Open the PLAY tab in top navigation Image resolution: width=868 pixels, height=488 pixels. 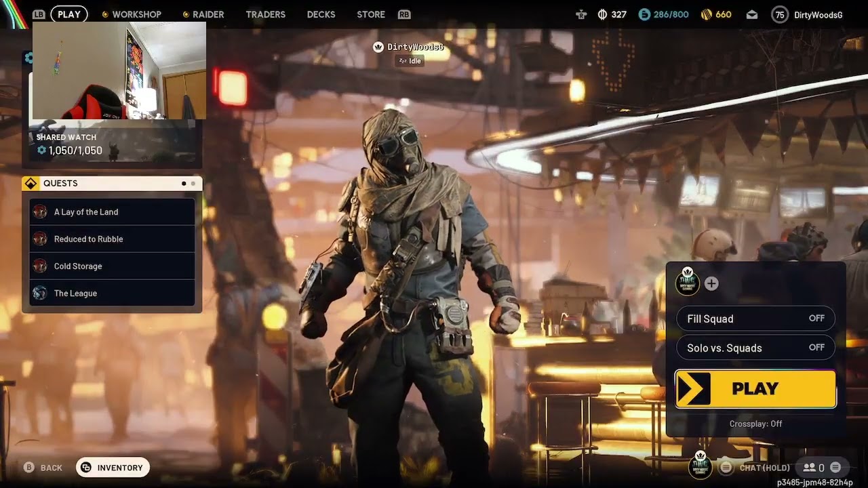coord(68,14)
